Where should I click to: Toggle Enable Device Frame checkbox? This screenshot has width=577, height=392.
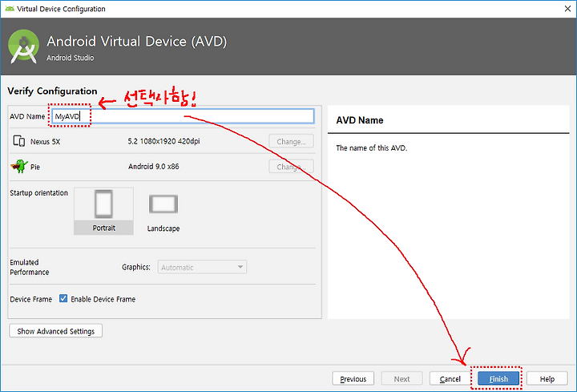63,298
